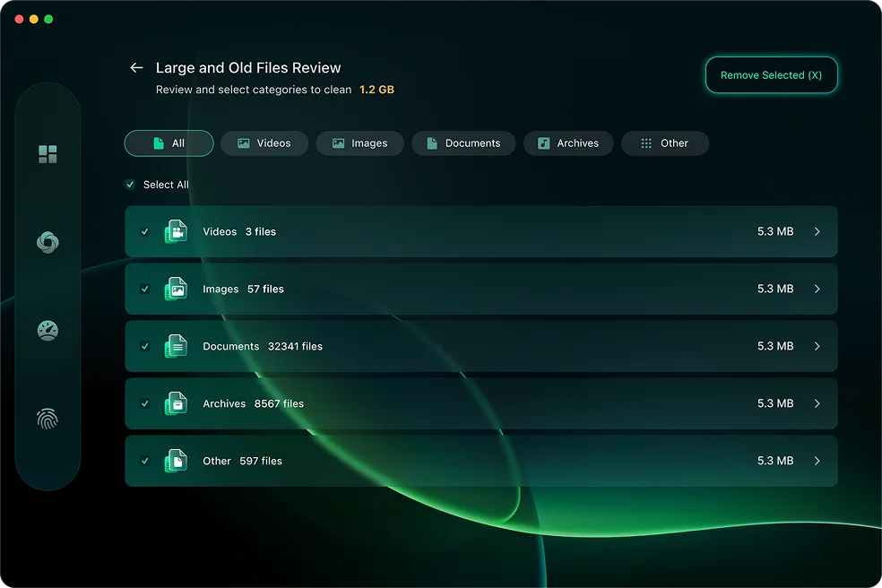882x588 pixels.
Task: Click the Archives category file icon in list
Action: [176, 403]
